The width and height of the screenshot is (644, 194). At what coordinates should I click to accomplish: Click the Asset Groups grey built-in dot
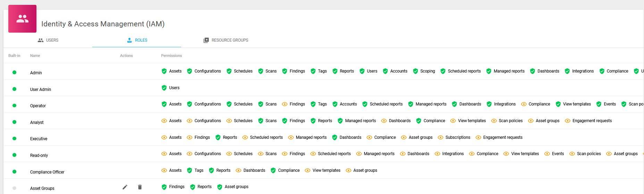[14, 188]
